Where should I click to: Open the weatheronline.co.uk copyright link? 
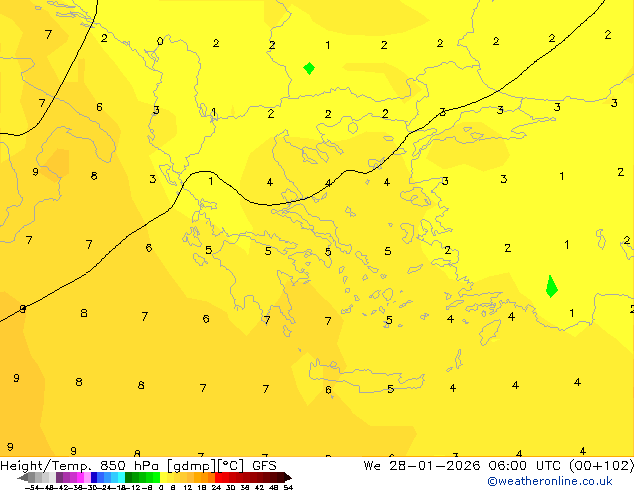point(549,481)
